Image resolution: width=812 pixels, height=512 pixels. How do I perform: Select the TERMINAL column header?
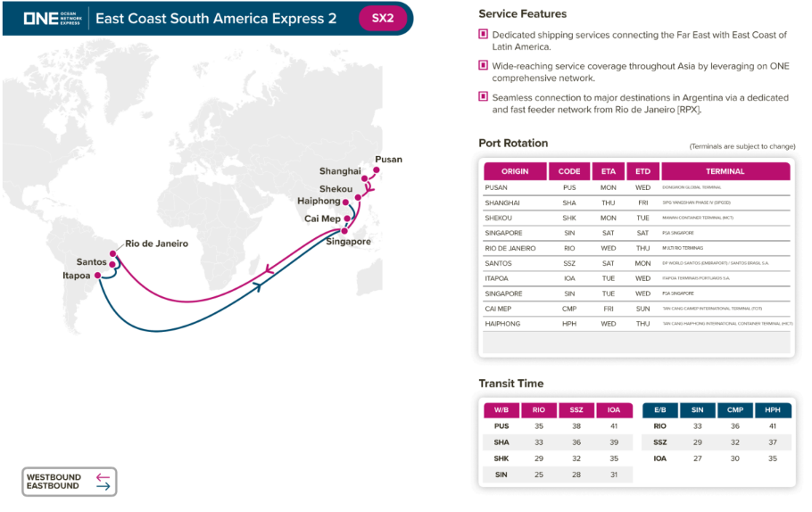(725, 171)
